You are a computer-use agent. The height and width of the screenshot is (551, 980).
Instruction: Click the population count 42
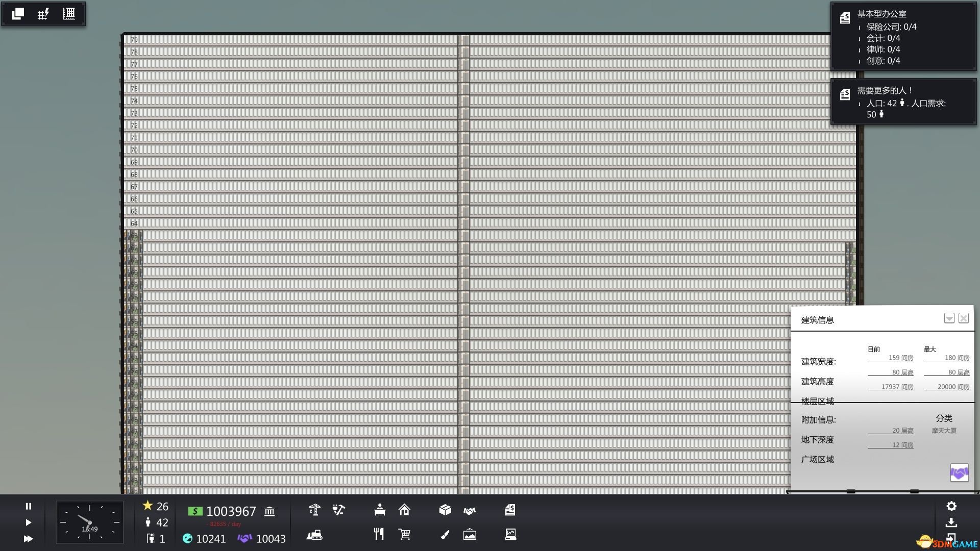click(156, 522)
